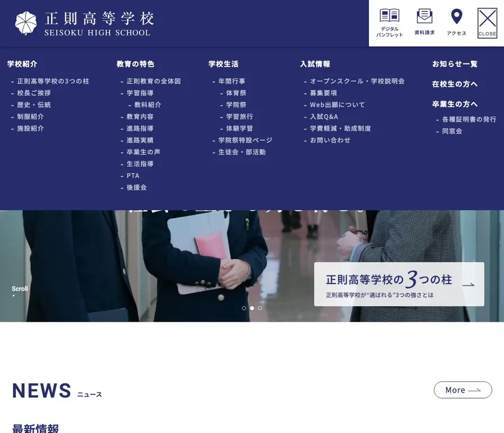The image size is (504, 433).
Task: Click 歴史・伝統 link
Action: pyautogui.click(x=34, y=105)
